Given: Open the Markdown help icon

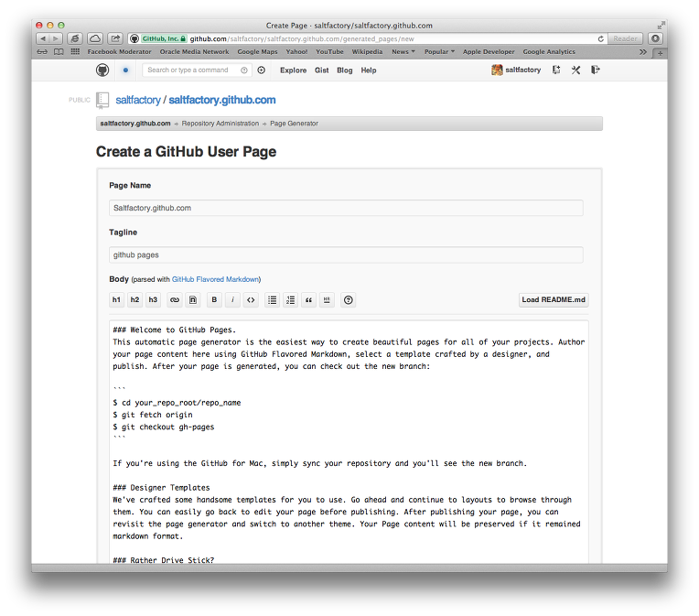Looking at the screenshot, I should [x=349, y=299].
